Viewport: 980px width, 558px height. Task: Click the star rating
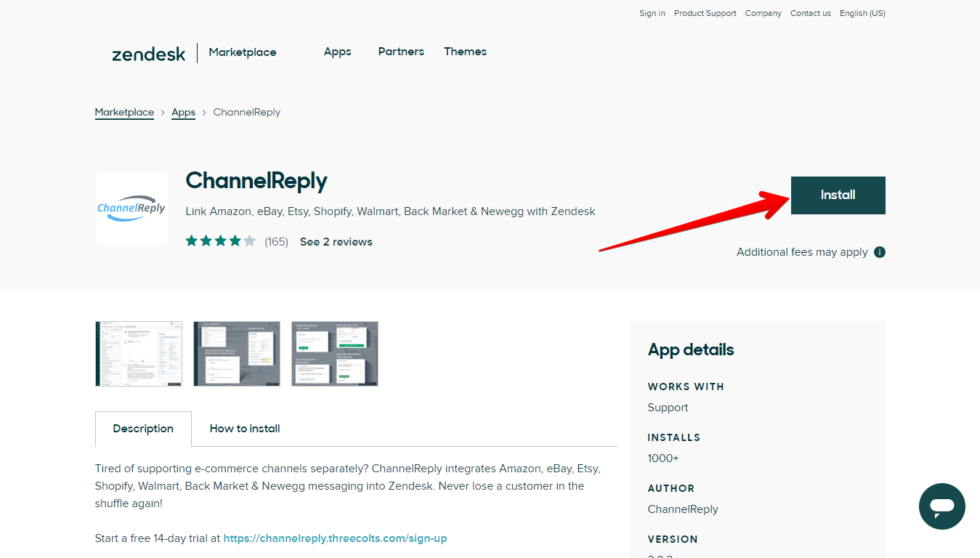220,241
